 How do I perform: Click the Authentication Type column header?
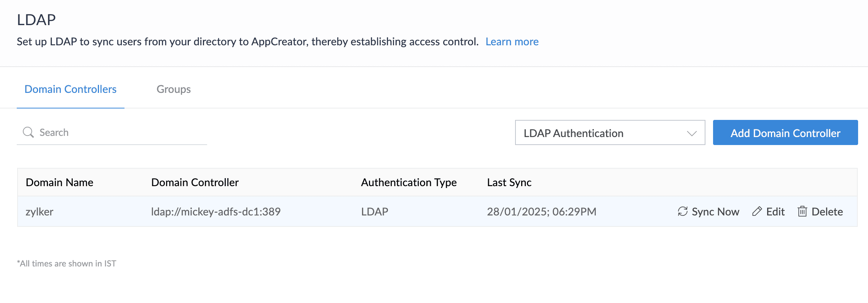coord(408,182)
